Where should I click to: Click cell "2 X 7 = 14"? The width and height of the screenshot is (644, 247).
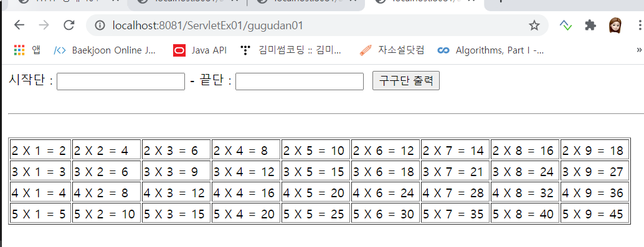(x=455, y=149)
